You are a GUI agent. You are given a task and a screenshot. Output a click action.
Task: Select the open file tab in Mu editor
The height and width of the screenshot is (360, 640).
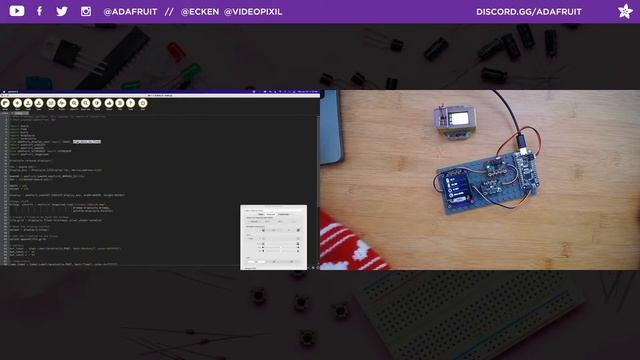coord(19,113)
